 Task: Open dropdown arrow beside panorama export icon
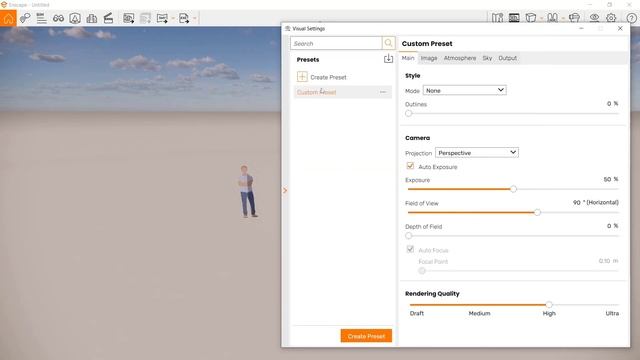click(173, 18)
